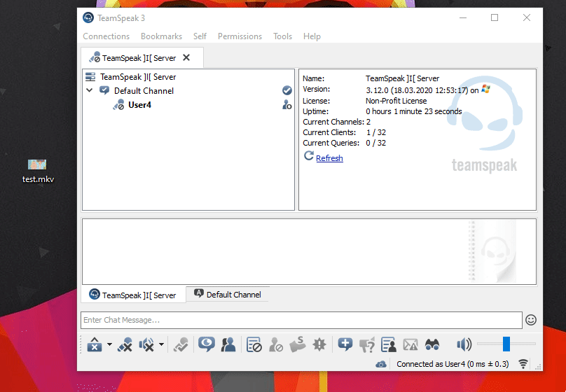Open the ban list icon

(x=254, y=345)
